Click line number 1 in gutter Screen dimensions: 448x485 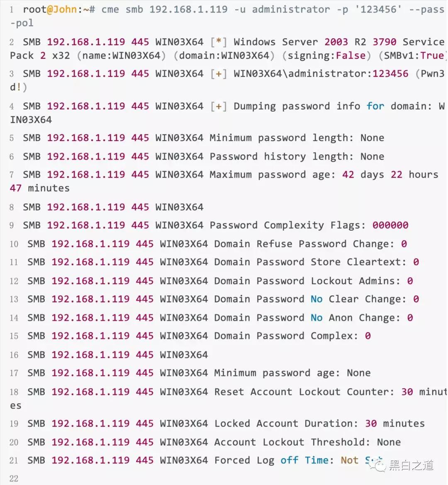(12, 10)
